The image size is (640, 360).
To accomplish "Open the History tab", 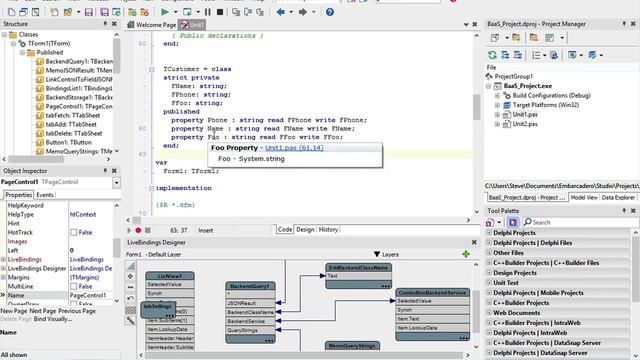I will [328, 229].
